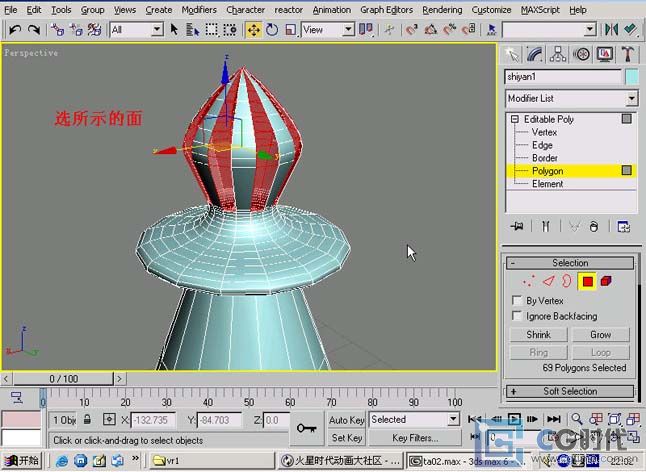Select the Bind to Space Warp tool
646x472 pixels.
coord(94,30)
